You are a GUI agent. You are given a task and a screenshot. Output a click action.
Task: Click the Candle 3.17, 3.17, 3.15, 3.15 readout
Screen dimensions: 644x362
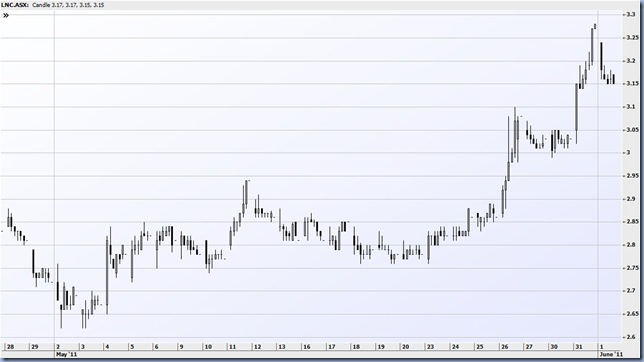click(68, 5)
